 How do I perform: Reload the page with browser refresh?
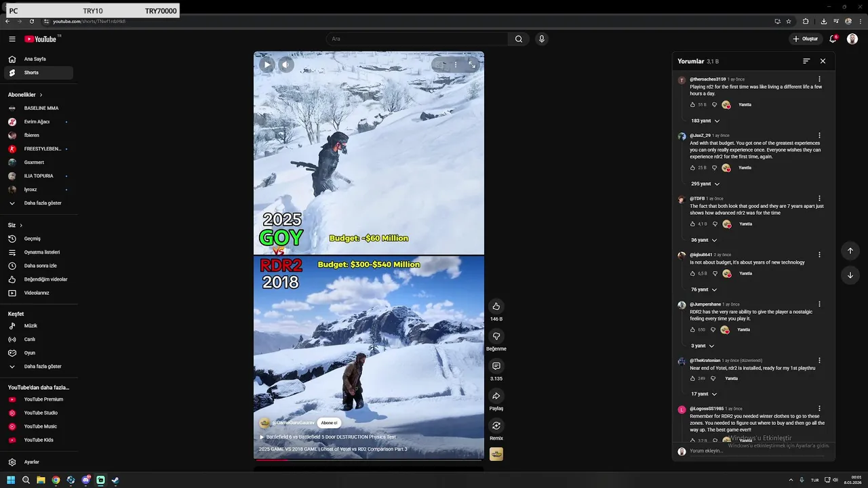32,21
